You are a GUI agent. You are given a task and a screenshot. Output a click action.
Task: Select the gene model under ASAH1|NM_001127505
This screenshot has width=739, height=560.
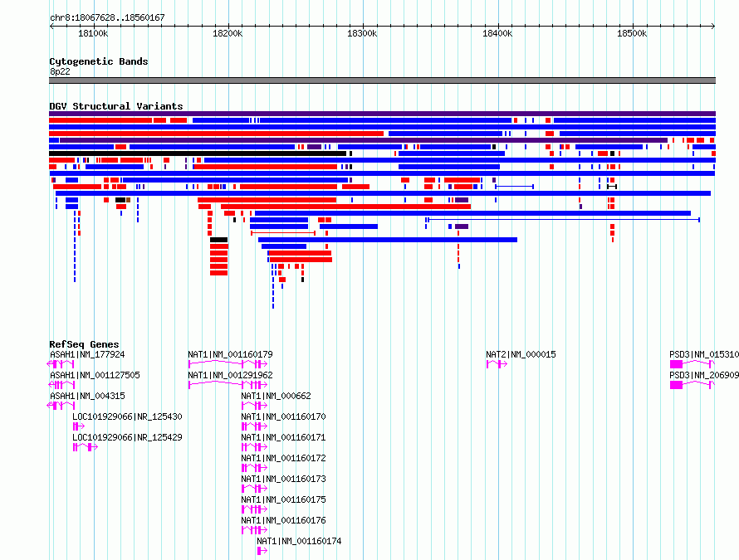tap(61, 385)
